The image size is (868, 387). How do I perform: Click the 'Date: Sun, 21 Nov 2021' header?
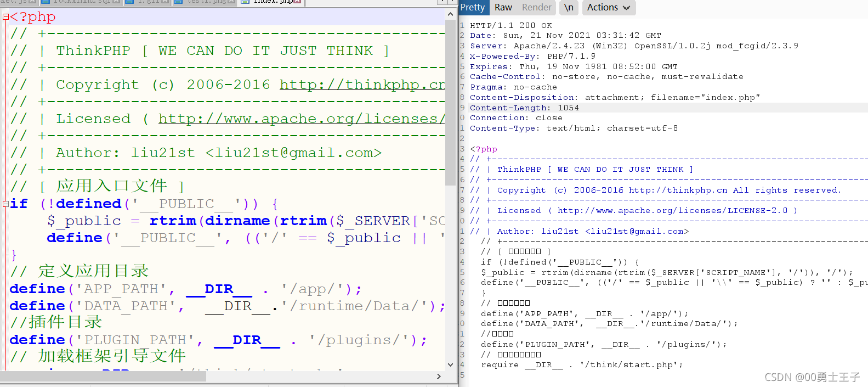pos(565,36)
